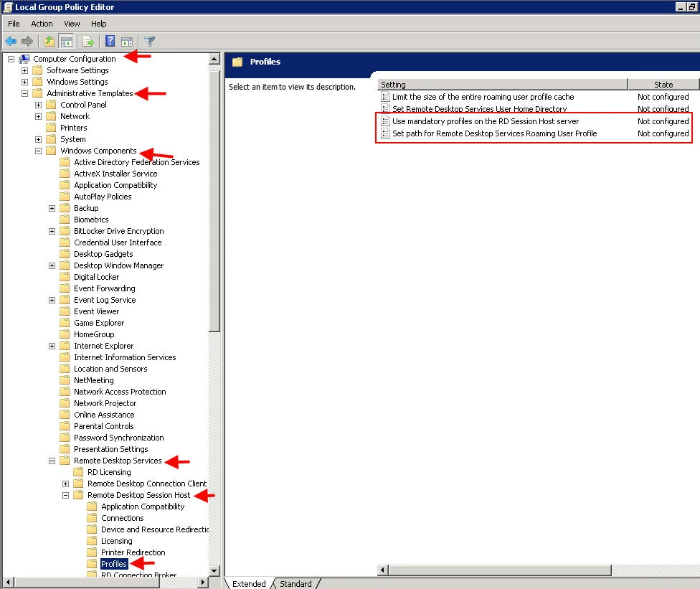
Task: Click the Licensing folder icon under Session Host
Action: pyautogui.click(x=92, y=541)
